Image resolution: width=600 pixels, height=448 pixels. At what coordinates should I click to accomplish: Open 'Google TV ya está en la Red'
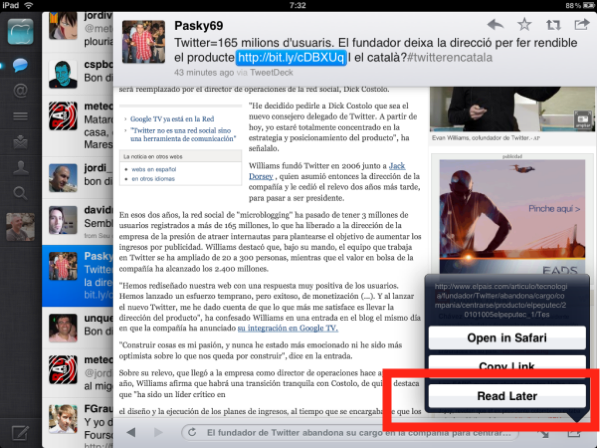tap(172, 119)
